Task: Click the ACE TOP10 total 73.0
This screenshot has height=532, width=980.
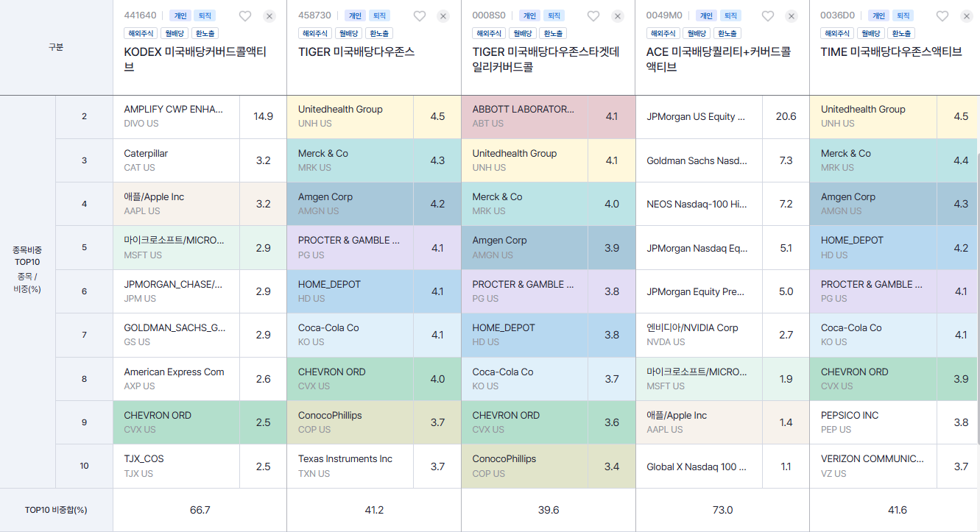Action: coord(722,510)
